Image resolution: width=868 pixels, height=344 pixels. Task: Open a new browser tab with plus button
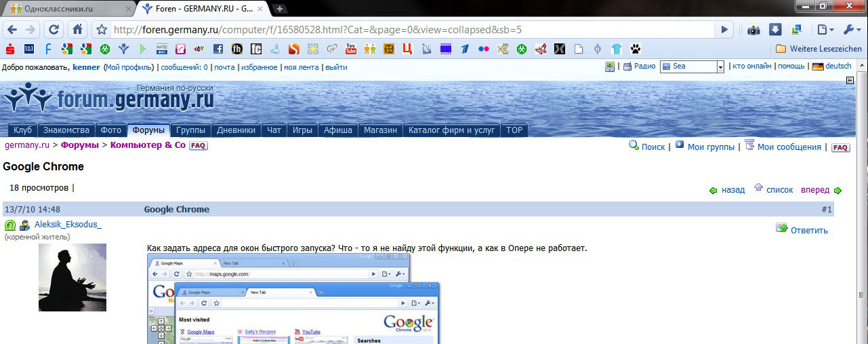tap(279, 9)
